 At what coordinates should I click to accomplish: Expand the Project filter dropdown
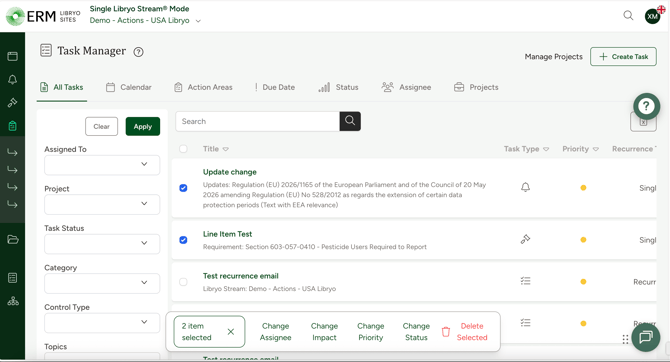coord(102,204)
